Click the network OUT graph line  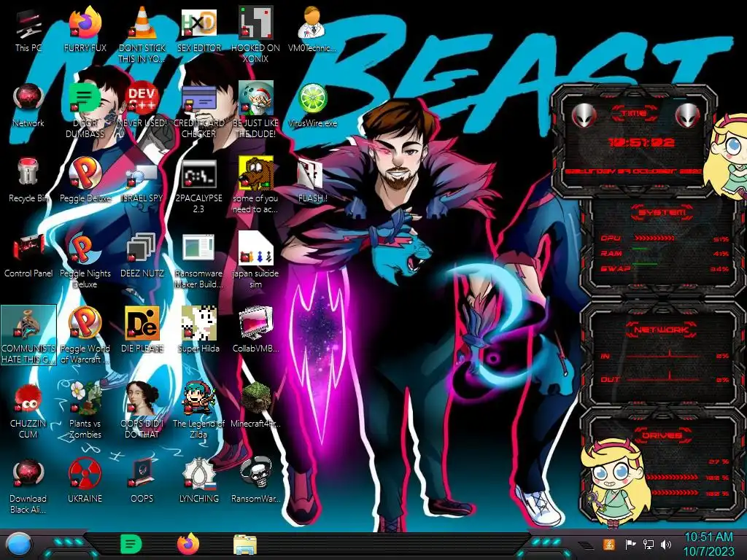[662, 378]
